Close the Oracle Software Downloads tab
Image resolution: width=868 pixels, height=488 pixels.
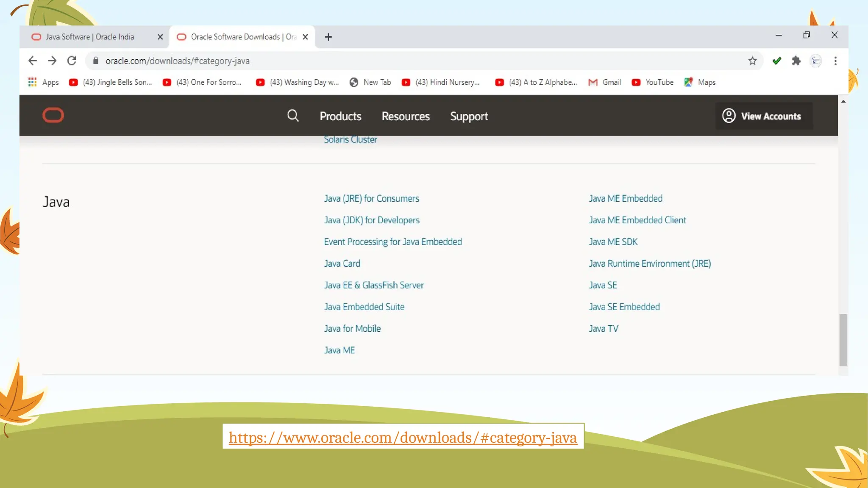tap(305, 37)
